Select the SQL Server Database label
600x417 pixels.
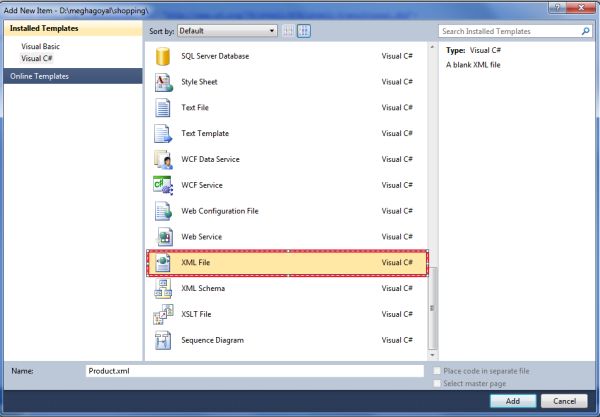(215, 56)
